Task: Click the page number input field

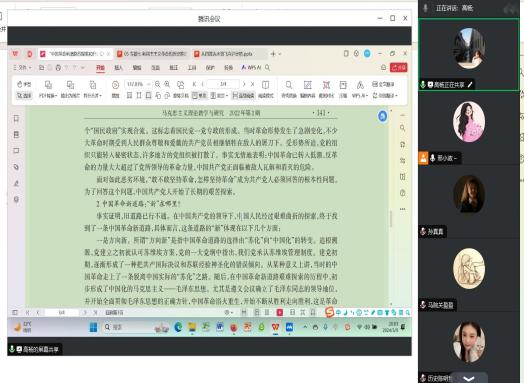Action: point(223,84)
